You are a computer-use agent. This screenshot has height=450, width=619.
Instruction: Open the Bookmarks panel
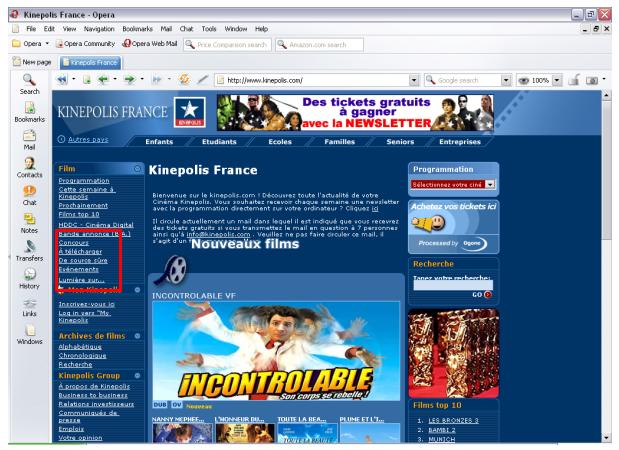pyautogui.click(x=30, y=112)
